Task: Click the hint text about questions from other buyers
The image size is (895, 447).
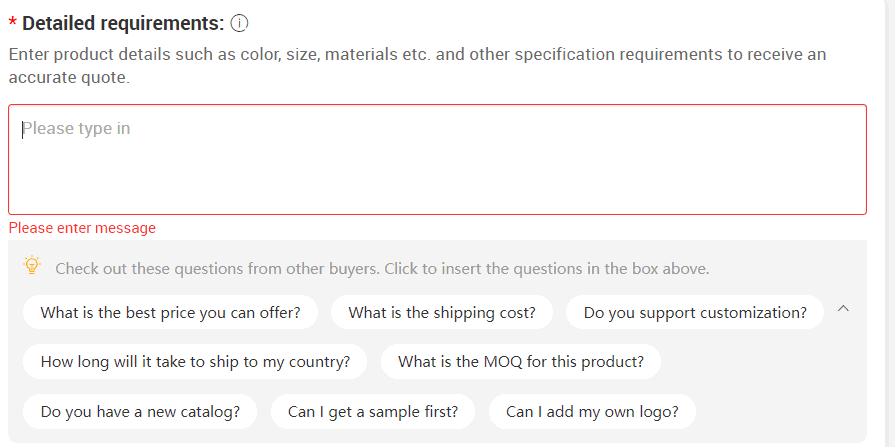Action: point(382,268)
